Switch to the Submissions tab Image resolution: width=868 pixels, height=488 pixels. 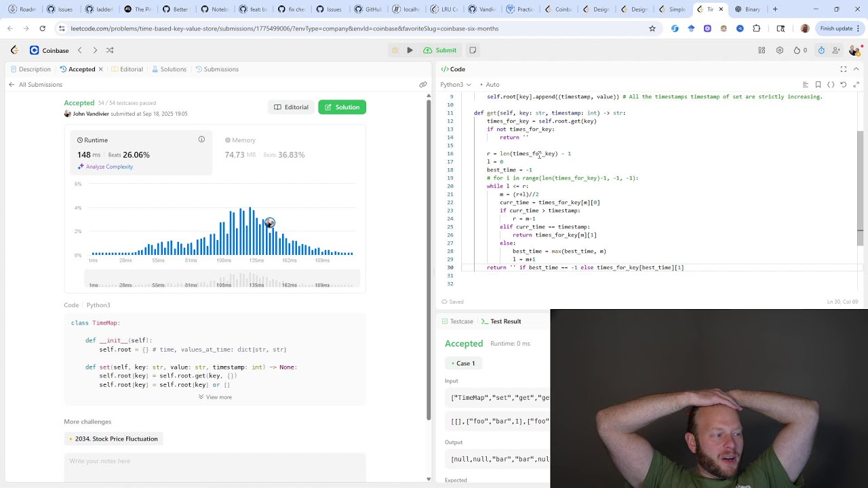point(217,69)
